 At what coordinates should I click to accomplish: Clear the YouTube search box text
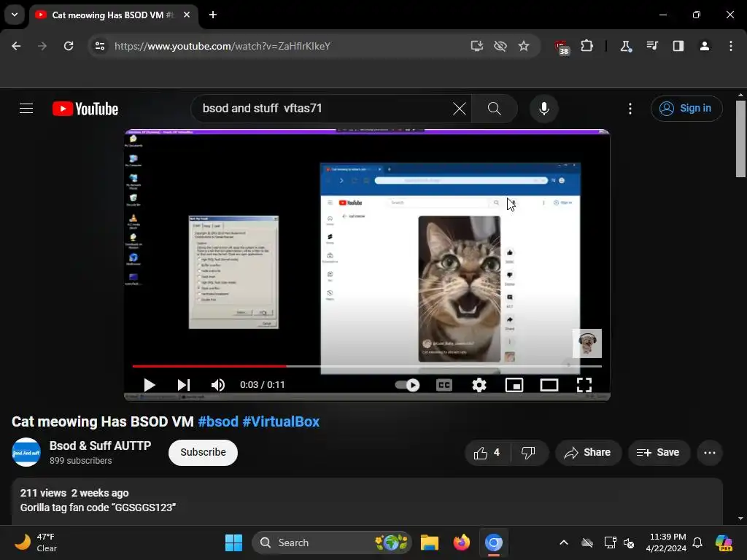coord(460,109)
